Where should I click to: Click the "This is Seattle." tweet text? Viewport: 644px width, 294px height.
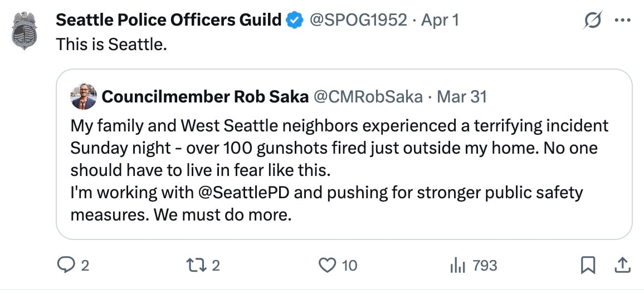coord(111,45)
